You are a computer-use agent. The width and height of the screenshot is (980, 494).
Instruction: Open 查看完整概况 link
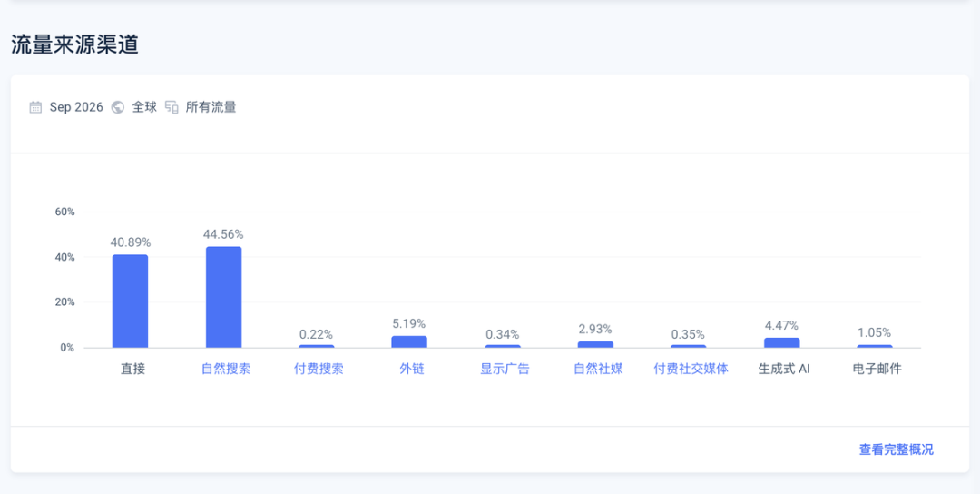click(x=897, y=450)
